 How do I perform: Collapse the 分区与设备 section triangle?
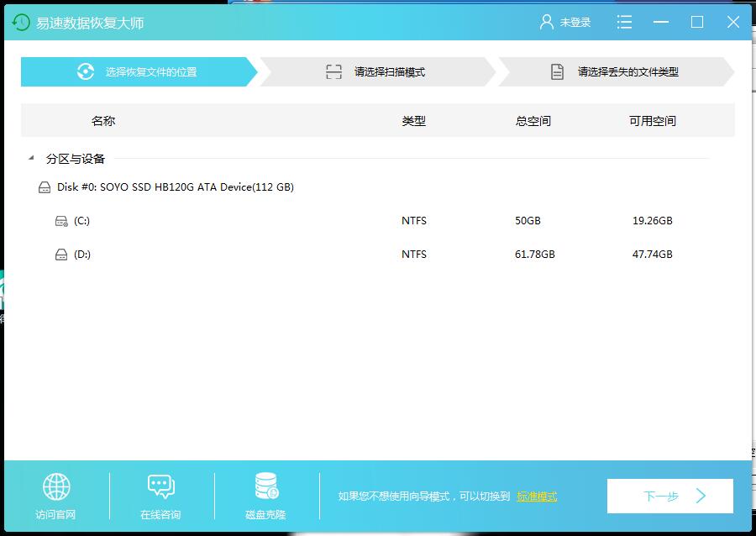point(31,158)
